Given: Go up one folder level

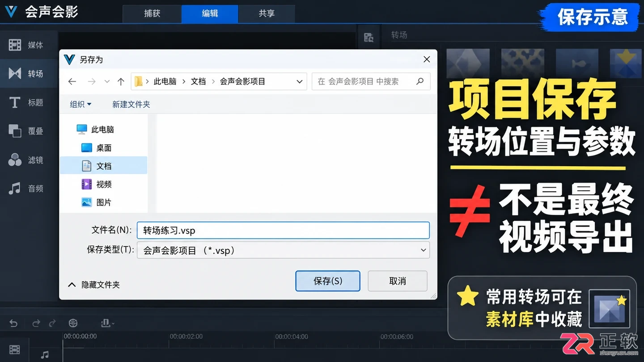Looking at the screenshot, I should tap(121, 81).
